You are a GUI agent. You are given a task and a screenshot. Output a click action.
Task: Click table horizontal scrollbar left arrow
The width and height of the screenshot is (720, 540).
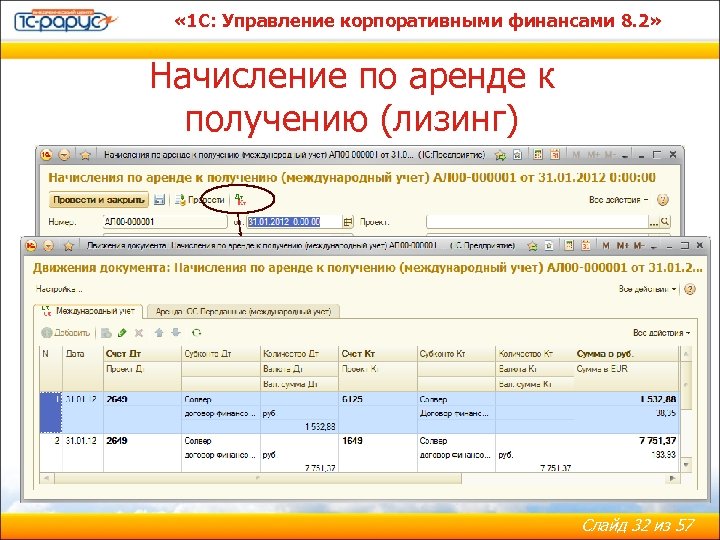tap(46, 478)
